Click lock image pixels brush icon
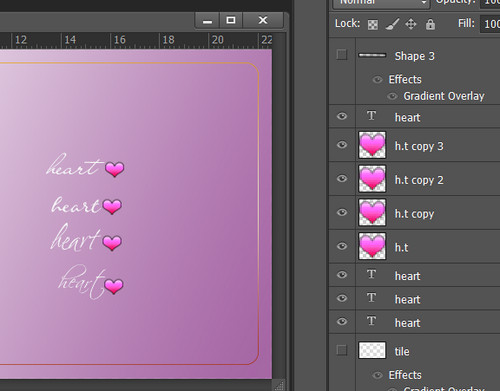Viewport: 500px width, 391px height. 392,24
